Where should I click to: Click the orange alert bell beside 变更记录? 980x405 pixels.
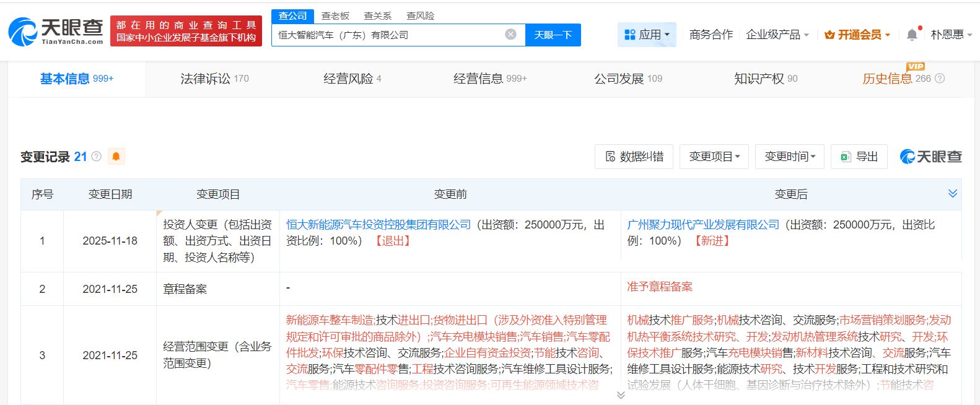(116, 157)
